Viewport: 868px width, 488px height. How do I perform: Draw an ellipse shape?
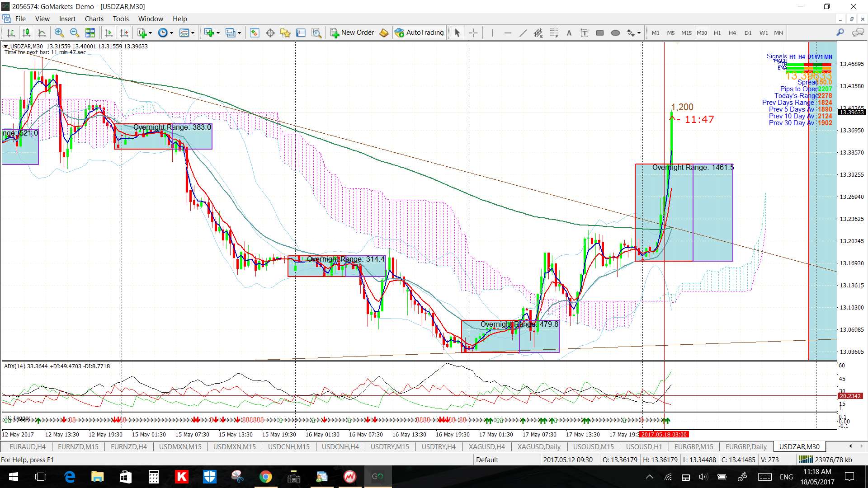615,33
